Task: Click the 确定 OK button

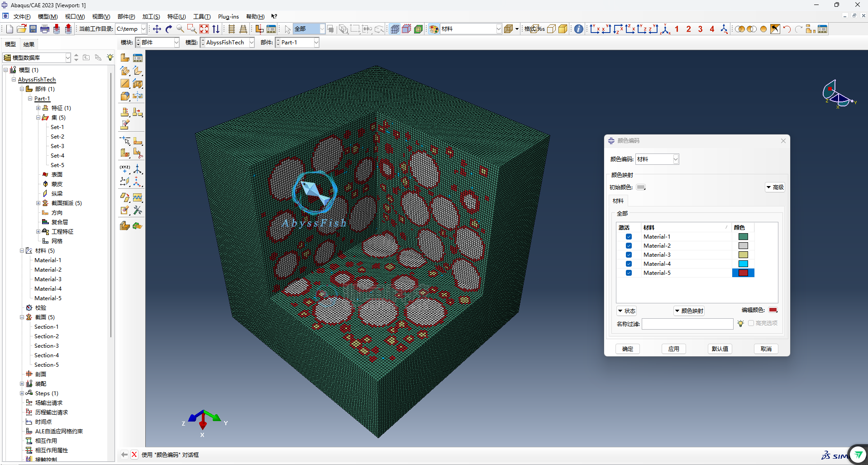Action: pos(628,349)
